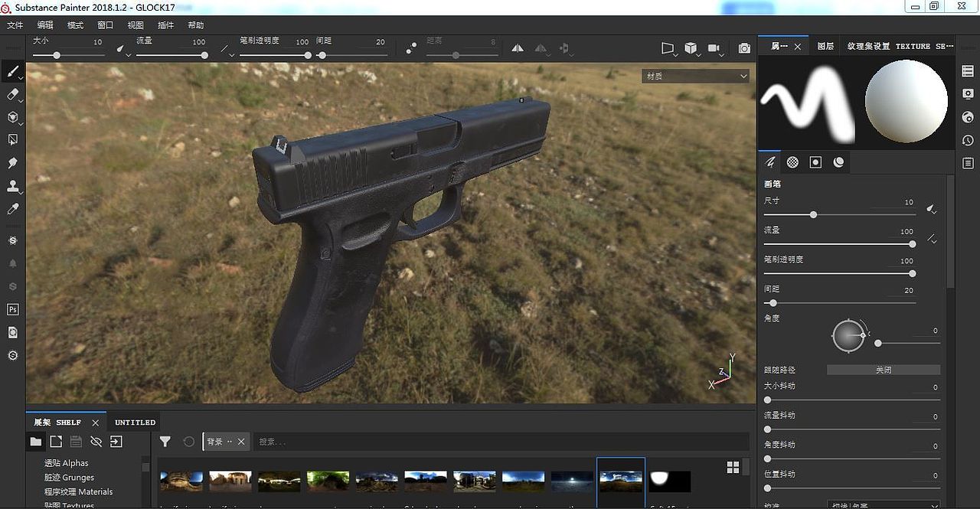This screenshot has width=980, height=509.
Task: Open the 窗口 menu
Action: point(105,24)
